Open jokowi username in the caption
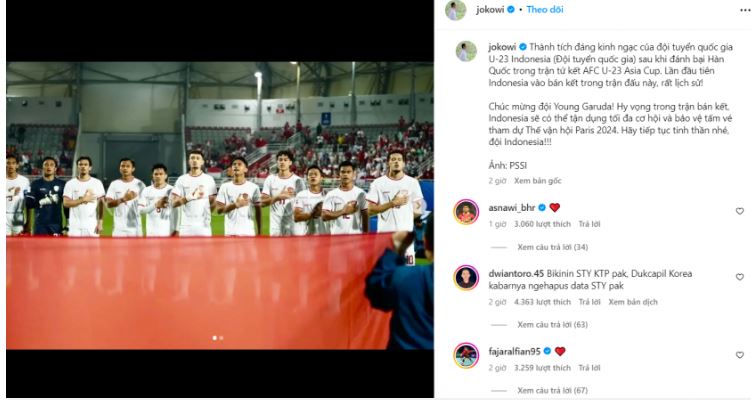 [502, 47]
